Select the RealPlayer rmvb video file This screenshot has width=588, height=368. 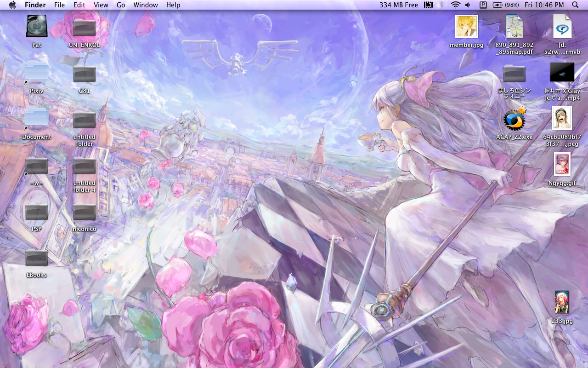(562, 26)
